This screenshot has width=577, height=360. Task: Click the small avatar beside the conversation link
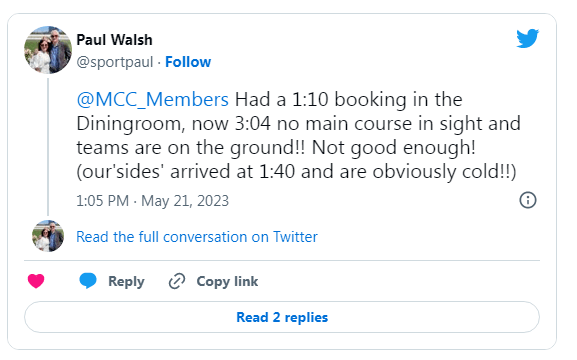point(48,236)
